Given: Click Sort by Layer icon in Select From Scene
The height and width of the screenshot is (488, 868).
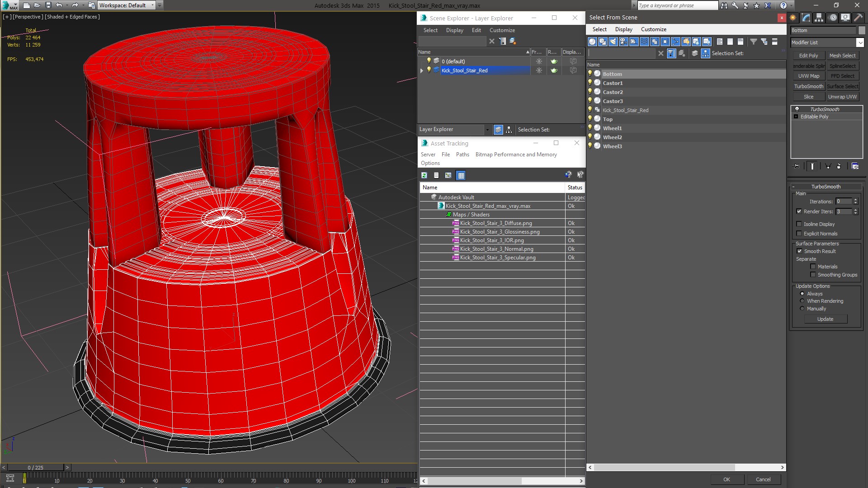Looking at the screenshot, I should click(x=695, y=53).
